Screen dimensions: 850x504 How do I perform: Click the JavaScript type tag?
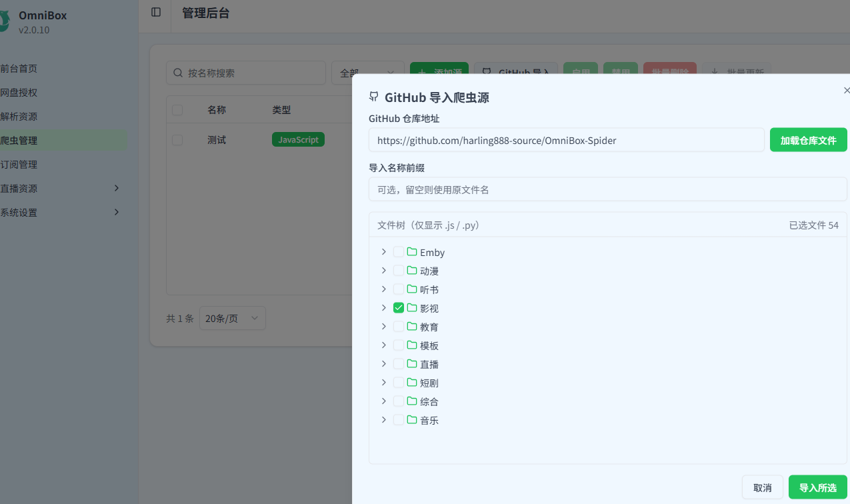pyautogui.click(x=298, y=139)
